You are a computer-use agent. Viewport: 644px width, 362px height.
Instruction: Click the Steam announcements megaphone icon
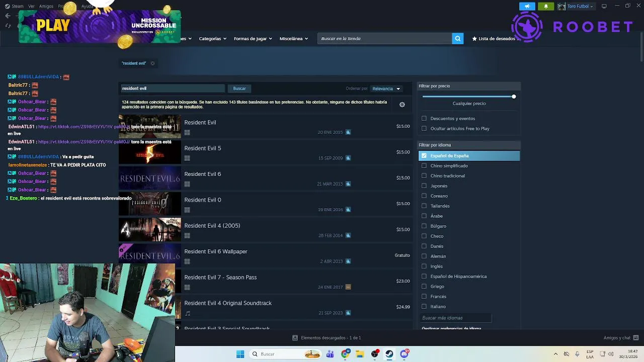point(527,6)
